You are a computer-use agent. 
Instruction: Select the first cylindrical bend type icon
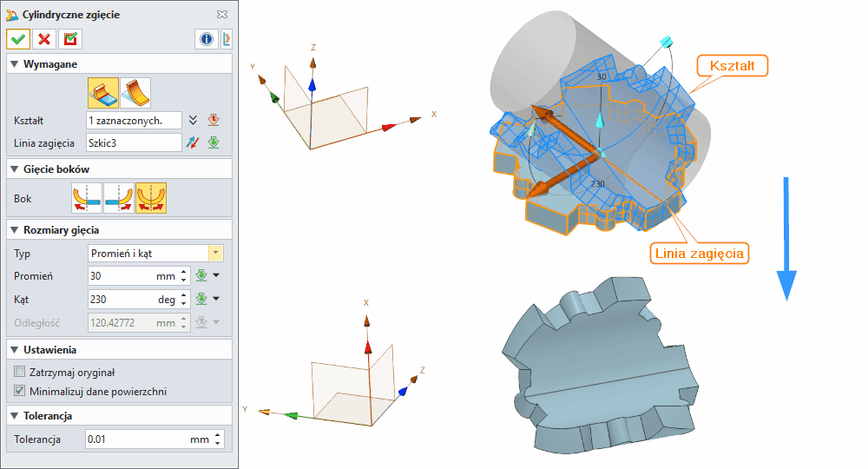103,93
